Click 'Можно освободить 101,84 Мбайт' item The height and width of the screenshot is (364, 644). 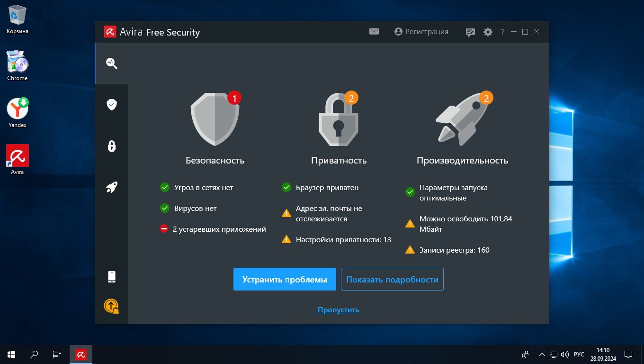(x=466, y=224)
